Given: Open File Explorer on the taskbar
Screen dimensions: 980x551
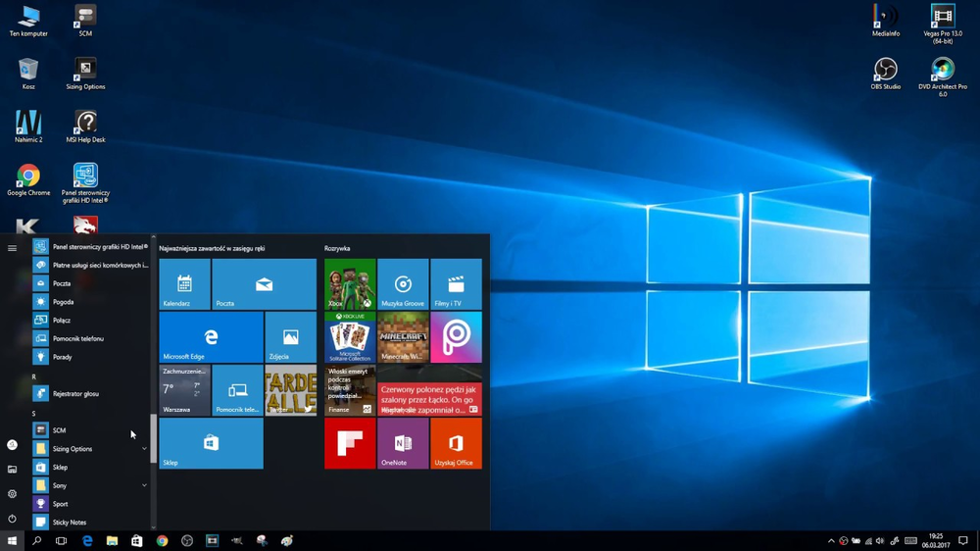Looking at the screenshot, I should tap(112, 541).
